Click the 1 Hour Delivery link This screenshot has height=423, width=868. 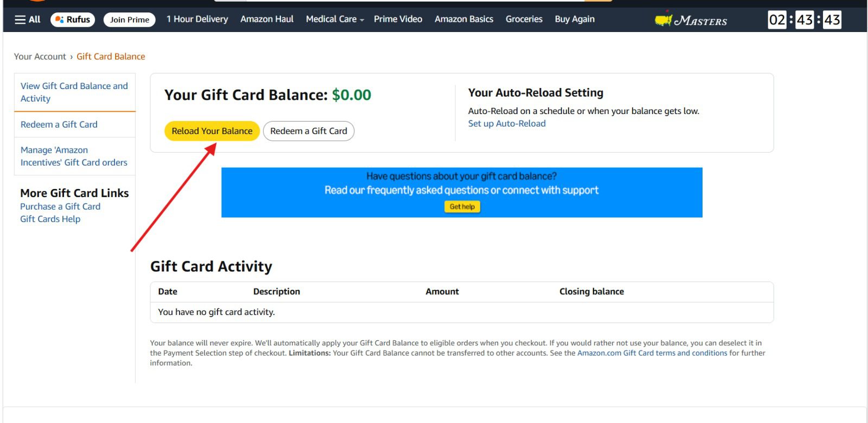(x=197, y=19)
